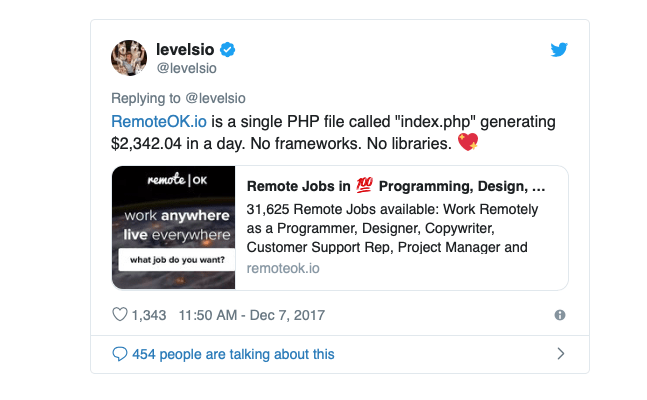
Task: Open the Remote OK preview image
Action: tap(174, 227)
